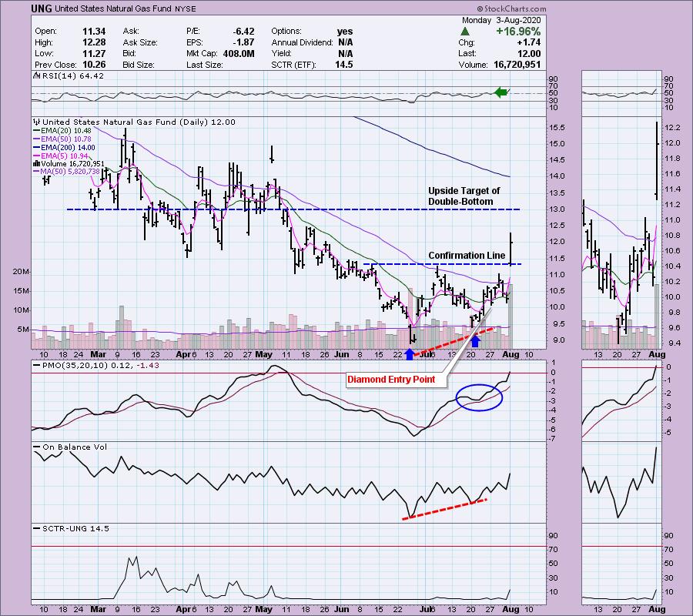
Task: Click the green arrow on the RSI panel
Action: [500, 92]
